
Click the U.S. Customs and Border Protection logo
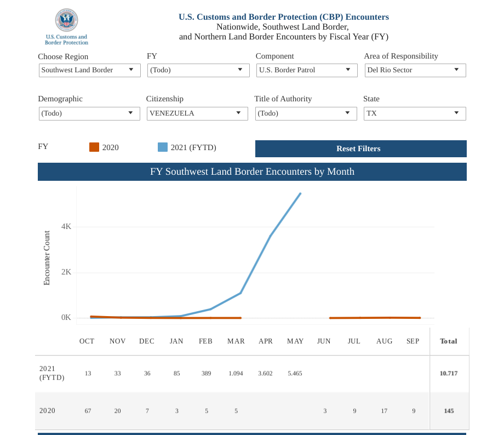(x=66, y=27)
